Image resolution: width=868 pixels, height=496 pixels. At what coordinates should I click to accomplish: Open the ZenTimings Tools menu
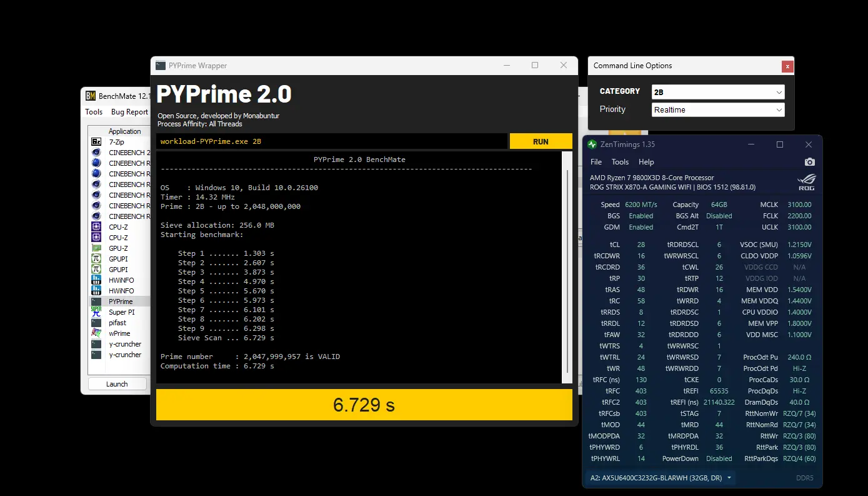[x=620, y=162]
